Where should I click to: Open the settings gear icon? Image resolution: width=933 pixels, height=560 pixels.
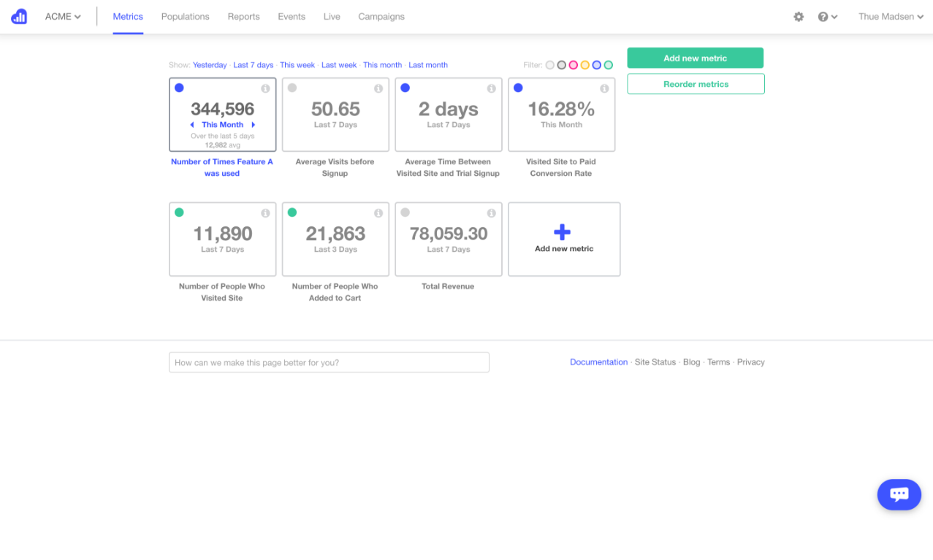pos(799,16)
